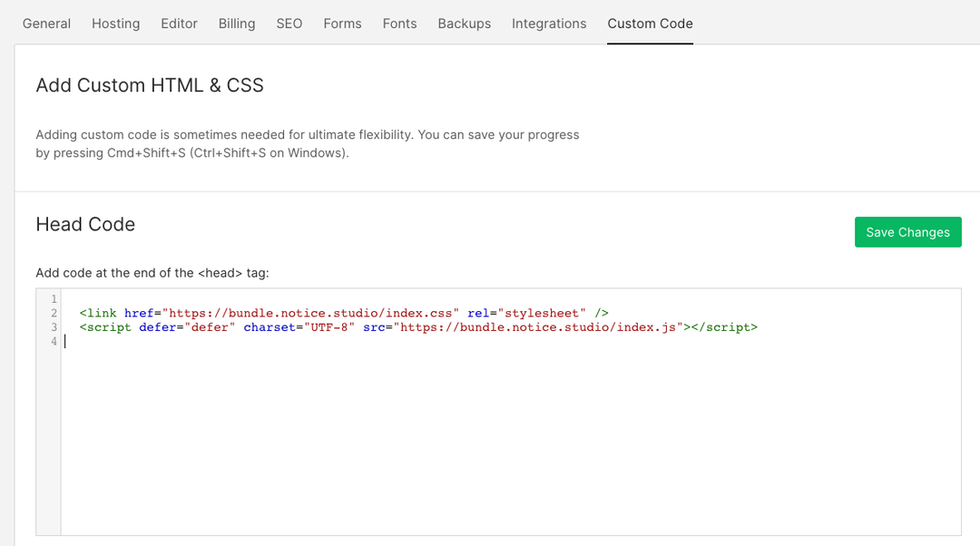Viewport: 980px width, 546px height.
Task: Select the SEO tab
Action: tap(289, 24)
